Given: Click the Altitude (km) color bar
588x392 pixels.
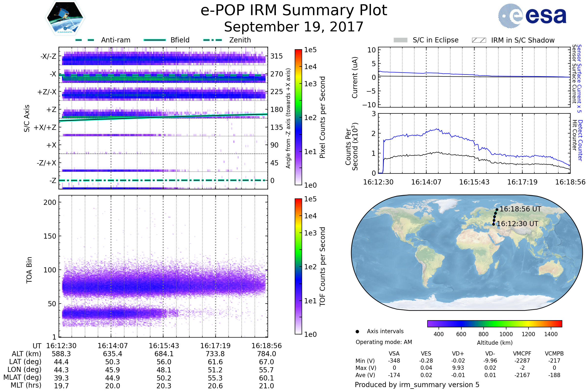Looking at the screenshot, I should [x=494, y=324].
